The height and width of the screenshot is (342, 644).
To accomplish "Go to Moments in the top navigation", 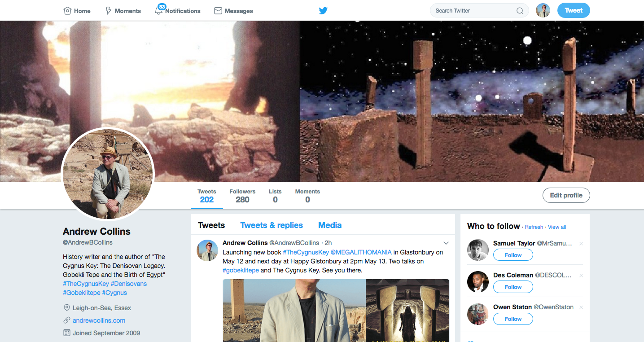I will tap(123, 11).
